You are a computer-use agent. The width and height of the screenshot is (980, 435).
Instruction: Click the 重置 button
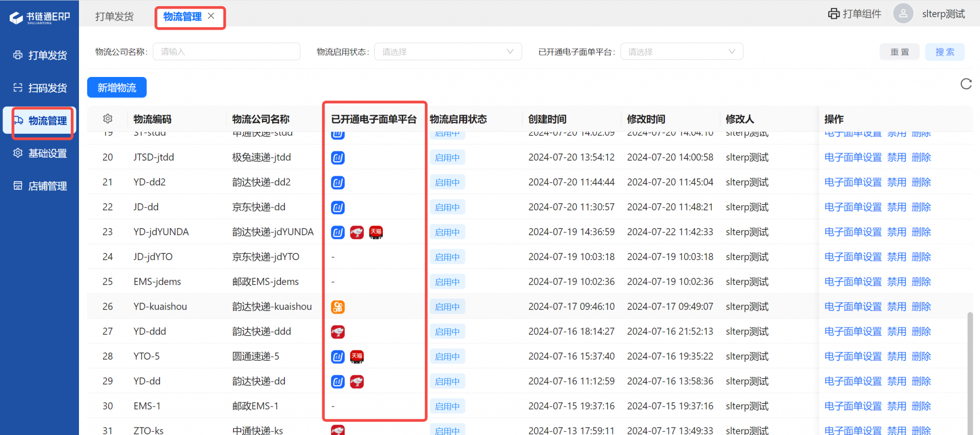pos(900,52)
